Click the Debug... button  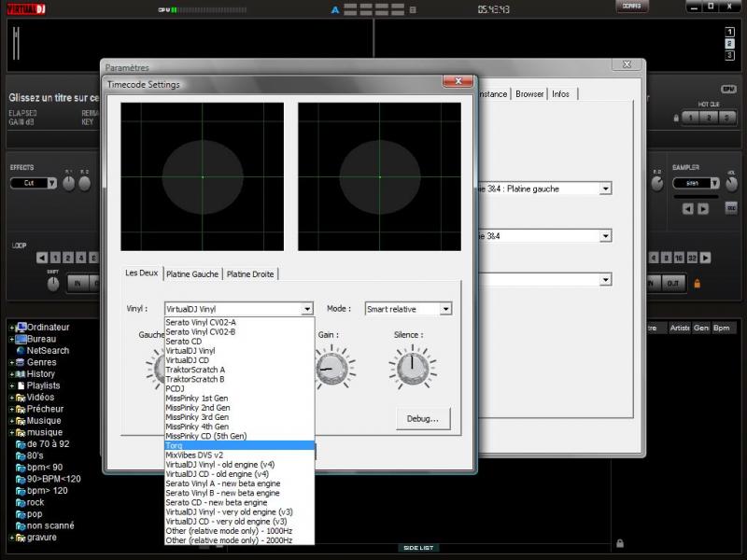click(423, 419)
